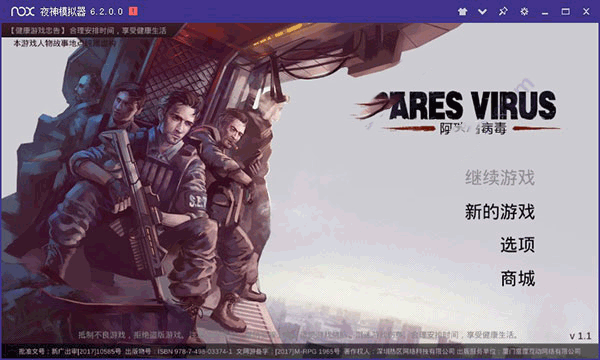Expand the downward chevron menu in title bar
This screenshot has height=360, width=600.
pyautogui.click(x=483, y=12)
